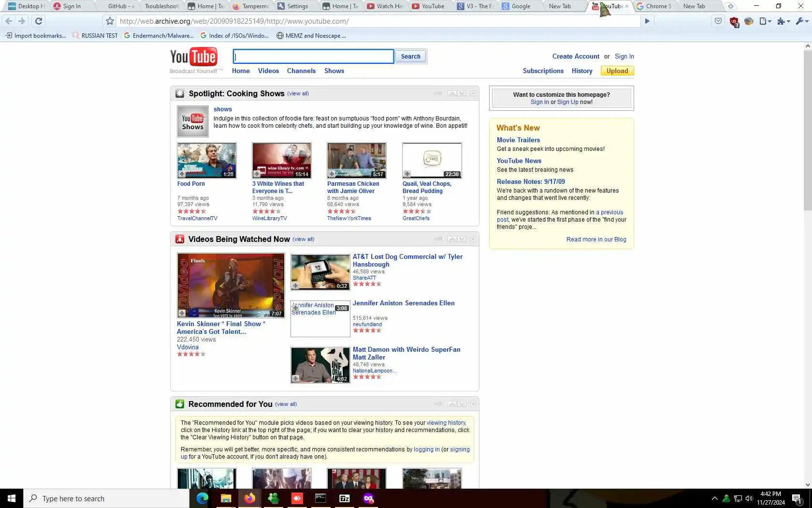This screenshot has height=508, width=812.
Task: Click the Spotlight module star icon
Action: pyautogui.click(x=180, y=93)
